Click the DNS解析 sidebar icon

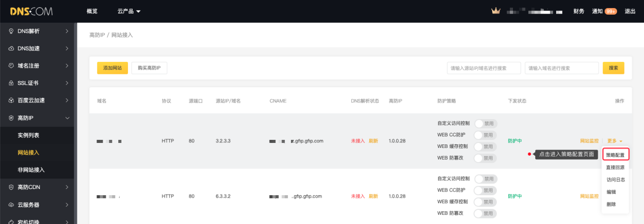point(11,31)
